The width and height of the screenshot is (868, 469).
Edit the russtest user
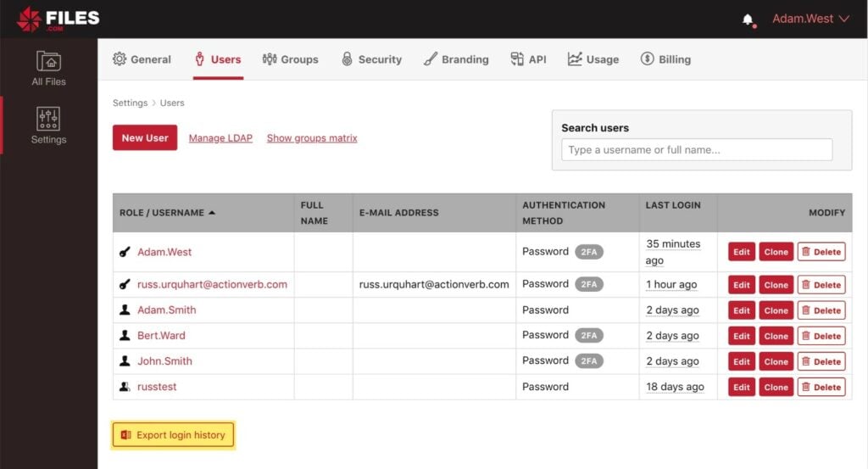click(x=741, y=387)
